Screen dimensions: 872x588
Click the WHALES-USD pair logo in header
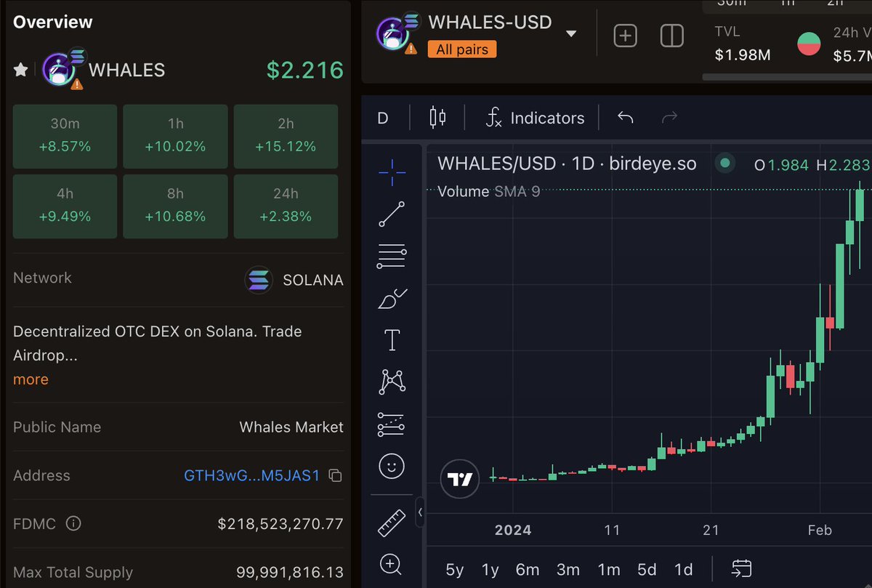[x=395, y=33]
